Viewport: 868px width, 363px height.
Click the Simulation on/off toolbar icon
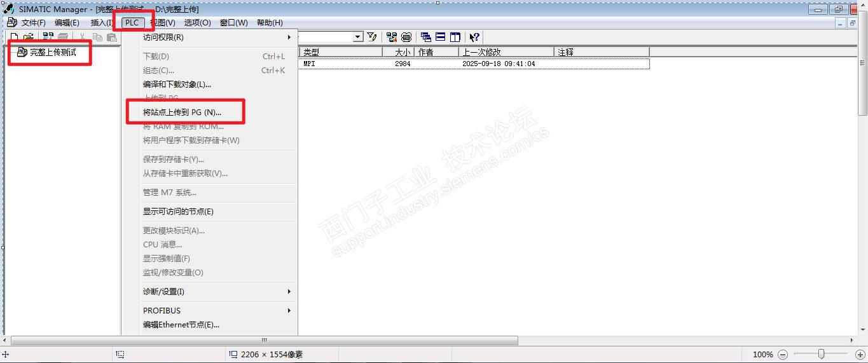(x=406, y=37)
